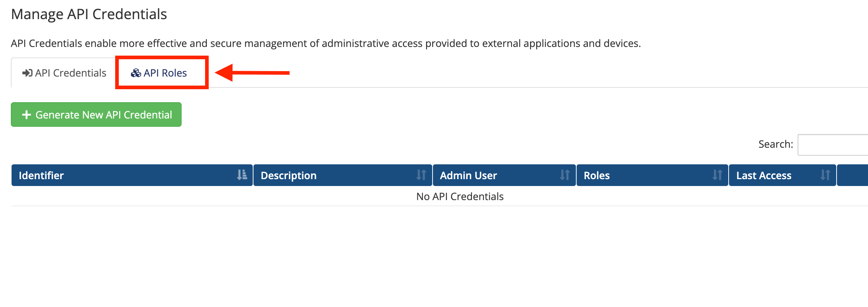Switch to the API Roles tab

(x=159, y=73)
